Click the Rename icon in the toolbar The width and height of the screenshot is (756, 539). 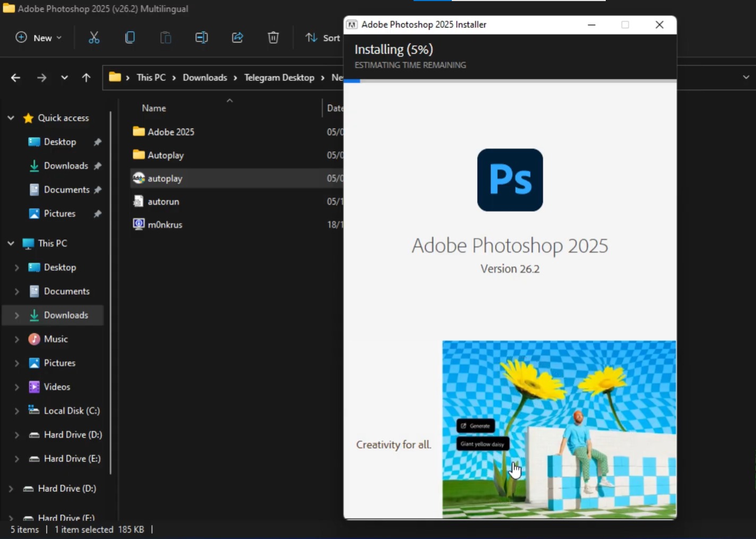pos(201,38)
